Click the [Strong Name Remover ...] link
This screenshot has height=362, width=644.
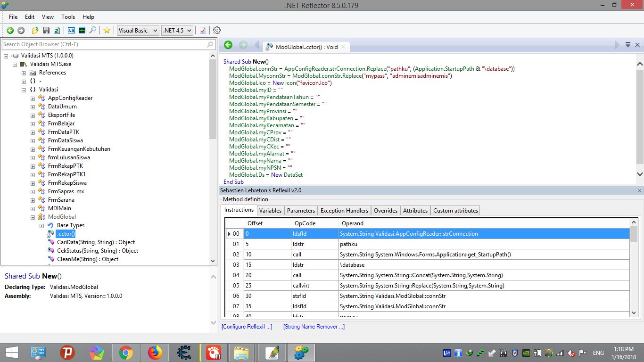click(314, 327)
